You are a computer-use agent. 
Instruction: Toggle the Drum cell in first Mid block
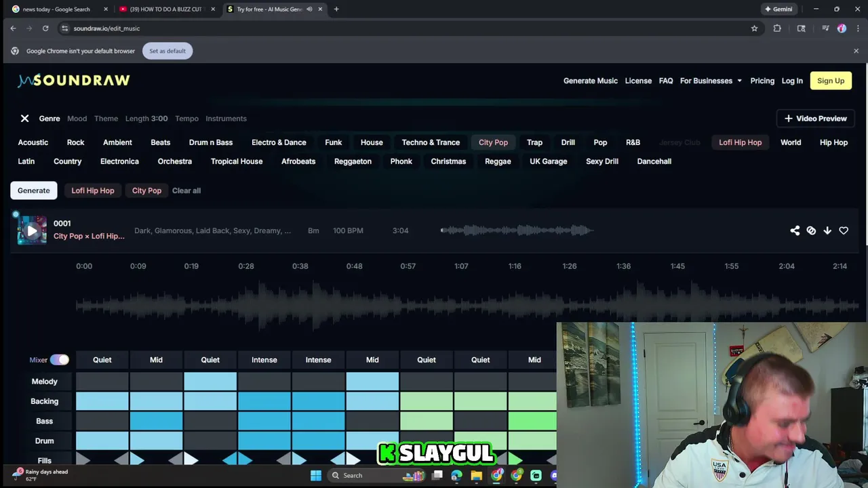[x=156, y=441]
